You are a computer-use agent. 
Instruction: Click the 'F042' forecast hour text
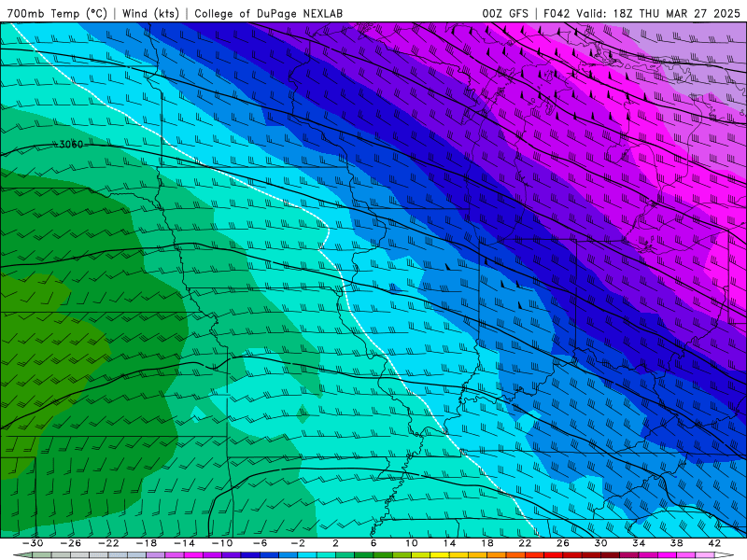557,13
